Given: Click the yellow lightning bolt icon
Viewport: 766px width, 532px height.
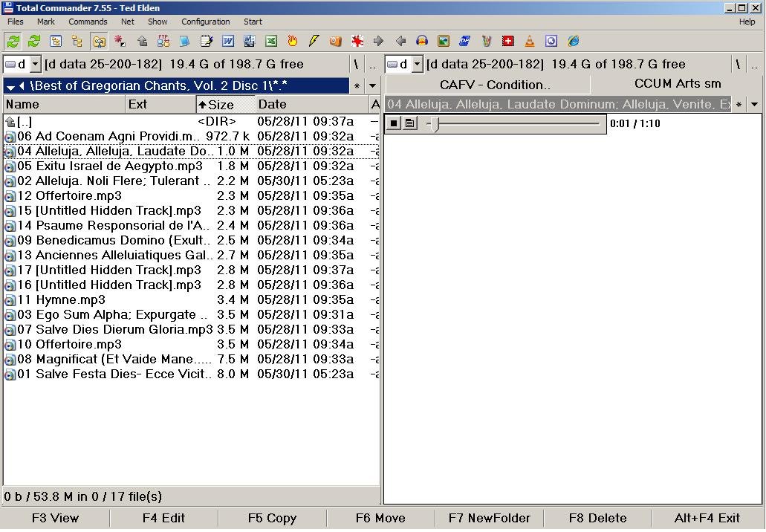Looking at the screenshot, I should point(314,41).
